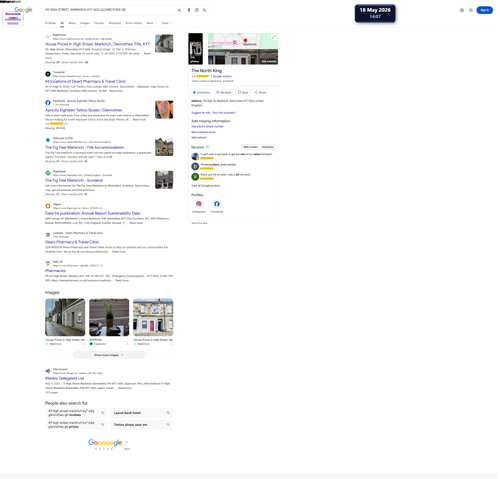Click the Write a review button
This screenshot has height=479, width=500.
(x=251, y=148)
